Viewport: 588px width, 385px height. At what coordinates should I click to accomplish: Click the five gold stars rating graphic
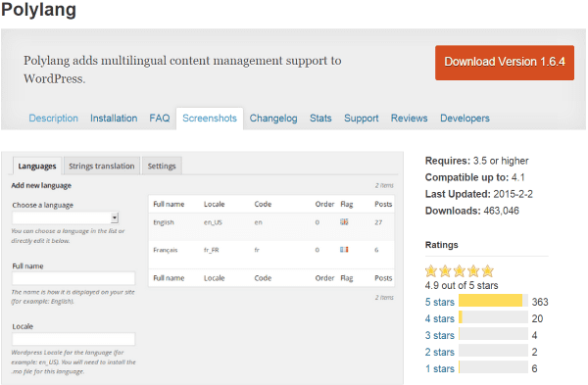pos(460,270)
